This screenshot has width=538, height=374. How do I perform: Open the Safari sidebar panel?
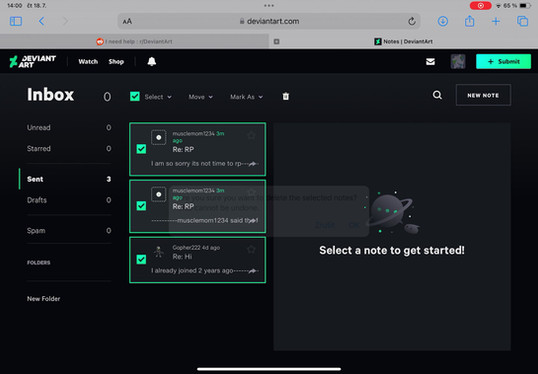(16, 21)
